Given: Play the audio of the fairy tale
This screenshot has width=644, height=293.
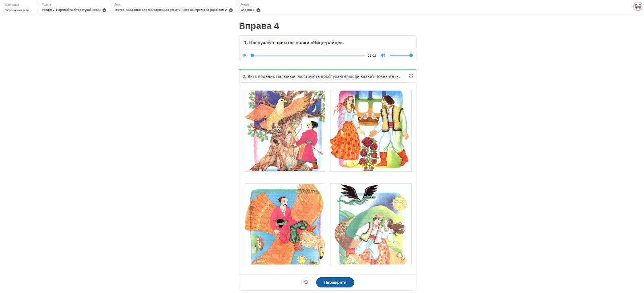Looking at the screenshot, I should pyautogui.click(x=245, y=55).
